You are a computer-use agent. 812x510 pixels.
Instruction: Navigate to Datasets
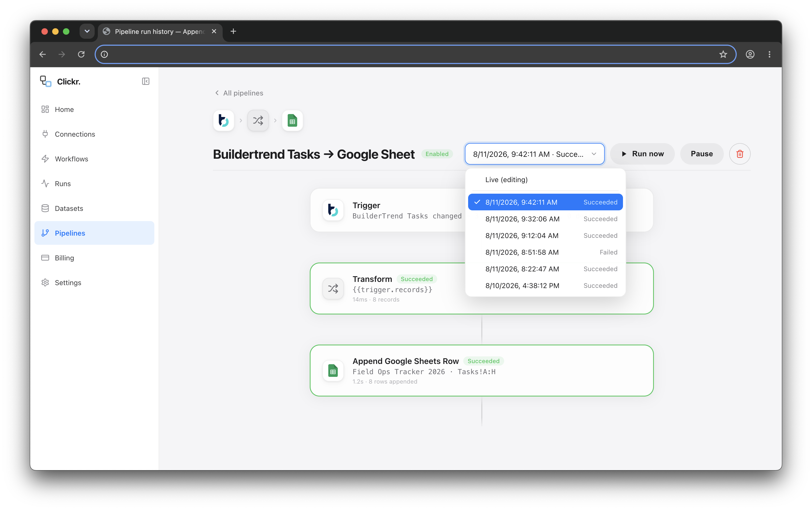[x=94, y=208]
